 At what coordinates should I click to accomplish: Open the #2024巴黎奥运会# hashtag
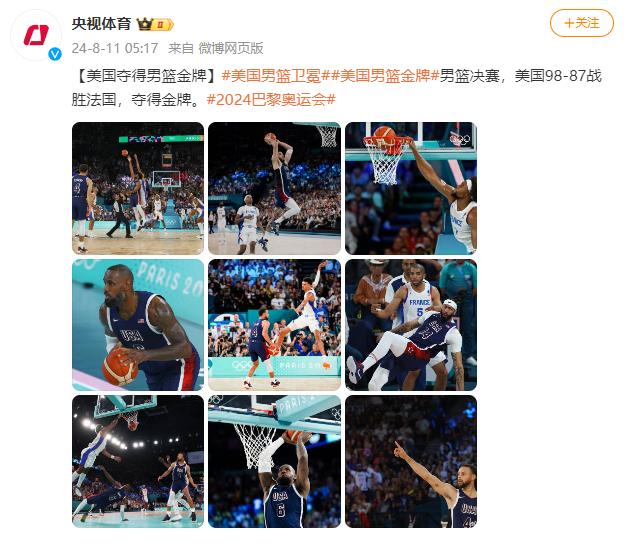coord(271,100)
